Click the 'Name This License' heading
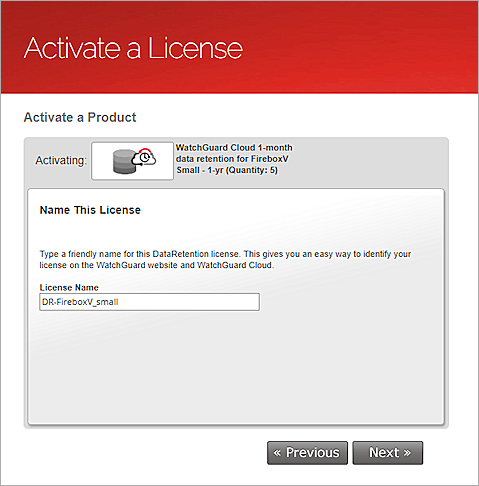479x486 pixels. [x=90, y=210]
